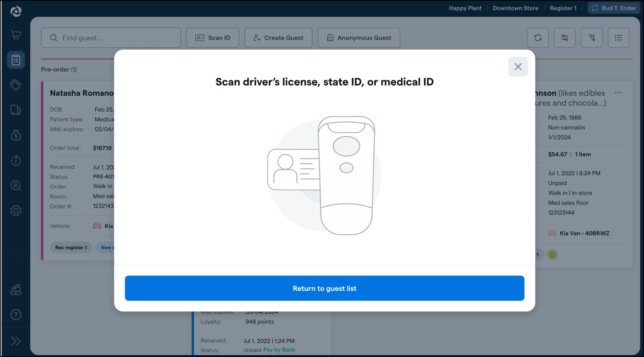
Task: Click the Walk in | In-store order value
Action: tap(570, 193)
